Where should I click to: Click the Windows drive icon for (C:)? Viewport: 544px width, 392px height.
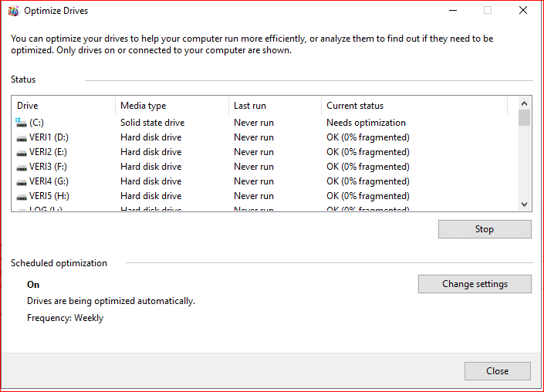pos(20,123)
